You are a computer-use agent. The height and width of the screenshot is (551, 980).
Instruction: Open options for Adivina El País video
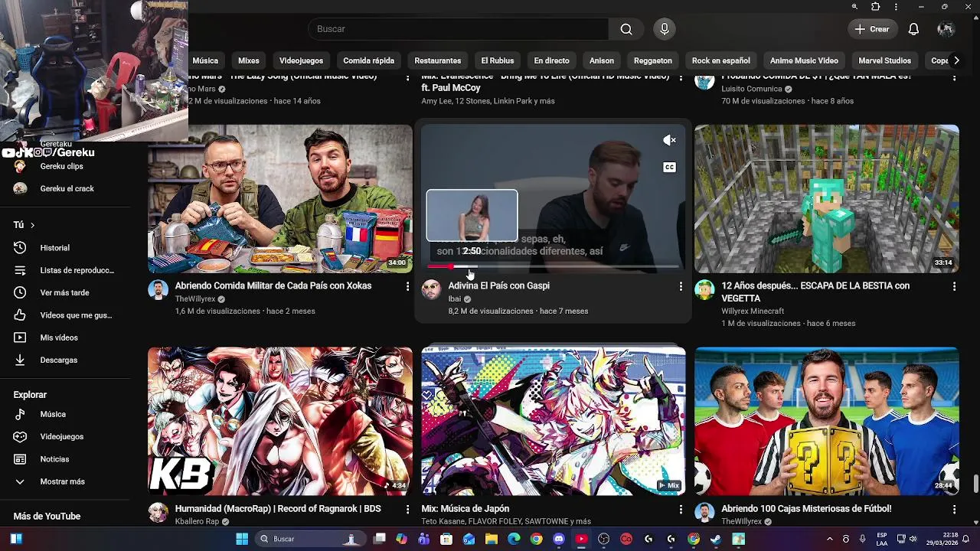(681, 286)
